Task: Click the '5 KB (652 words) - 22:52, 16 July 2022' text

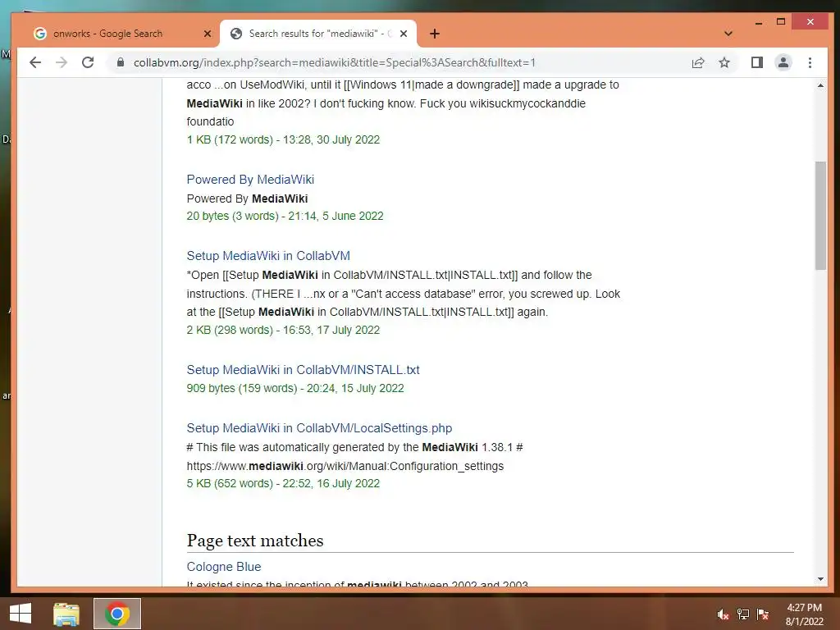Action: coord(283,483)
